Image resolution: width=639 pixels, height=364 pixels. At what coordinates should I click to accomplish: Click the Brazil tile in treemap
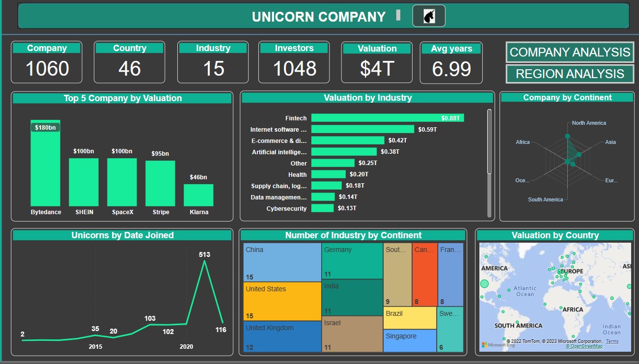tap(410, 318)
